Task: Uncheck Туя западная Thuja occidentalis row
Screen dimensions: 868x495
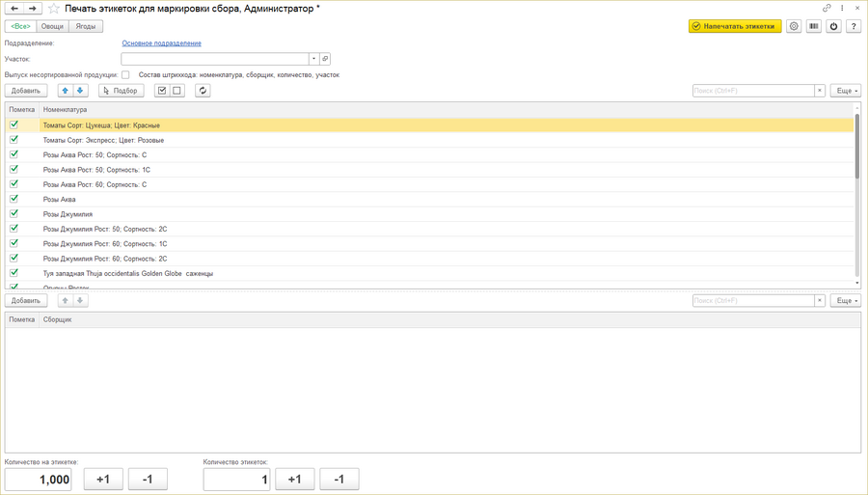Action: [x=14, y=273]
